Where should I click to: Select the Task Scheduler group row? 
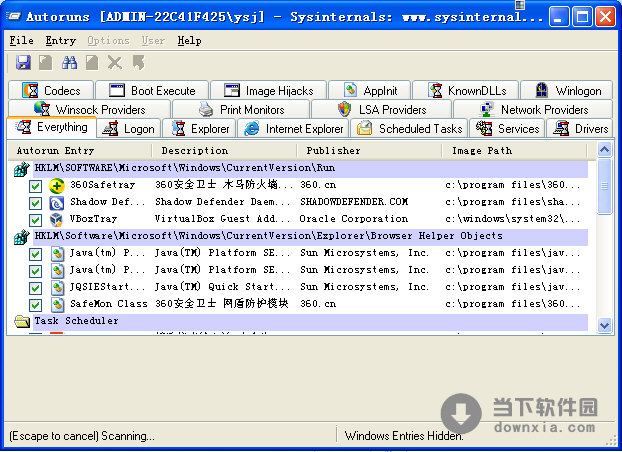311,321
